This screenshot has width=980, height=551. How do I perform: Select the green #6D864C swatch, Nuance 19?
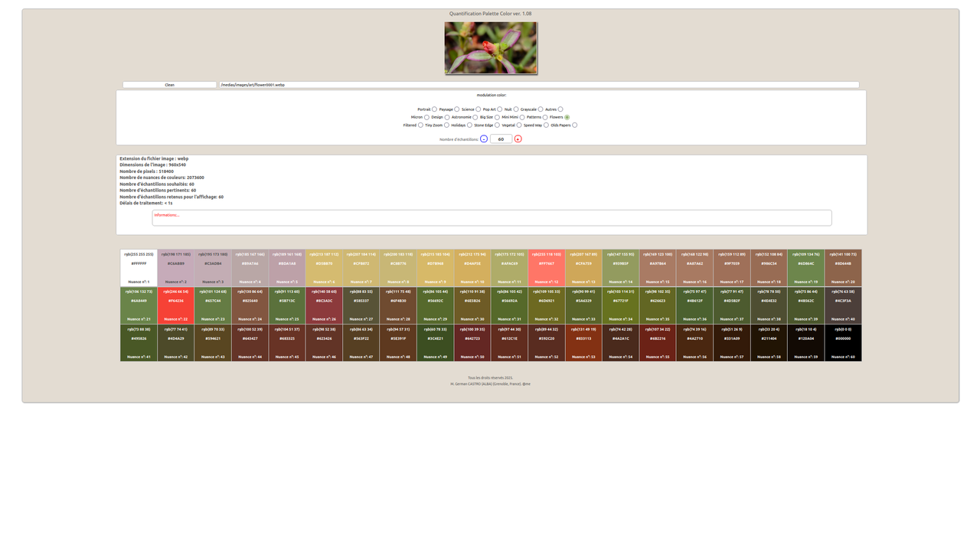(806, 268)
